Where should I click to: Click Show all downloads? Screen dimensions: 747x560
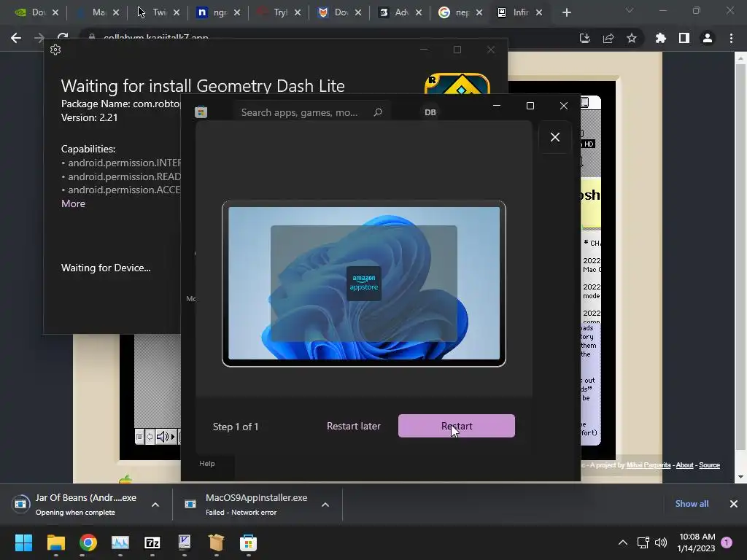pyautogui.click(x=692, y=503)
